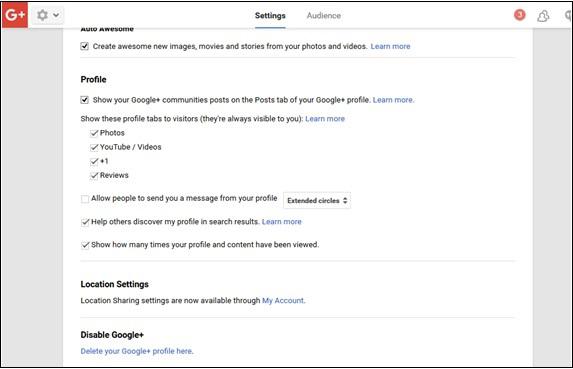This screenshot has height=369, width=573.
Task: Uncheck the +1 tab checkbox
Action: [94, 161]
